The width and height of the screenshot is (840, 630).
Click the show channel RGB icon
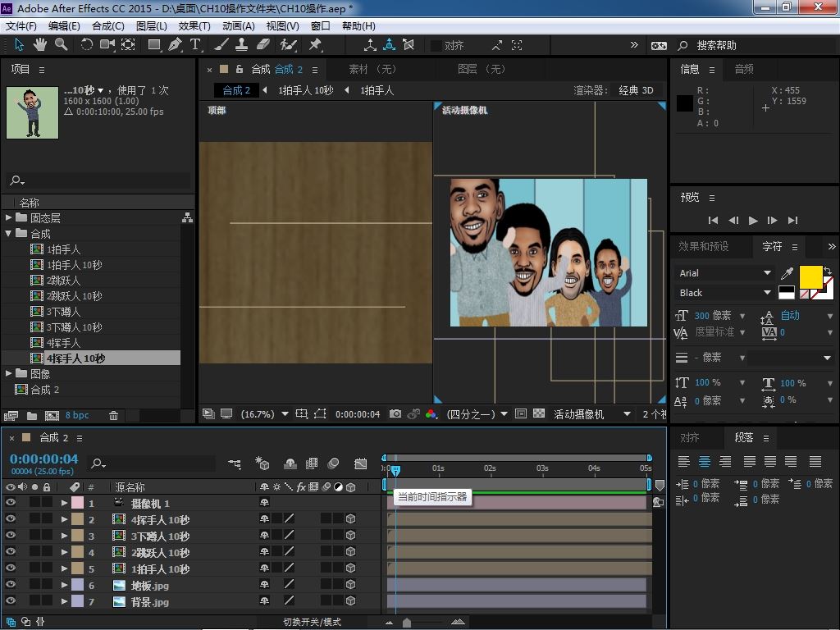[x=431, y=413]
